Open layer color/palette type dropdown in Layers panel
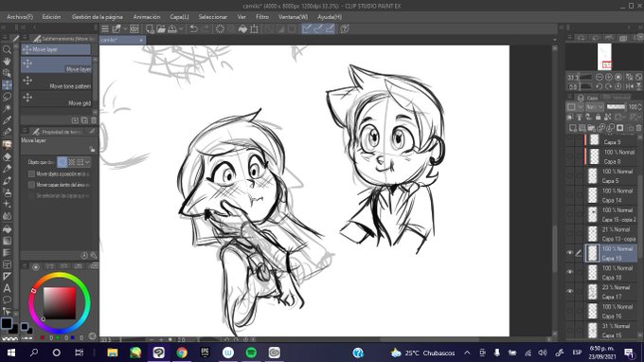This screenshot has height=362, width=644. pyautogui.click(x=576, y=107)
